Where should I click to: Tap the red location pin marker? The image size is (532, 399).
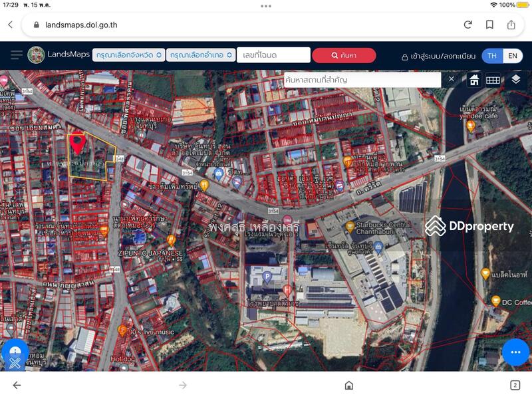pos(77,143)
